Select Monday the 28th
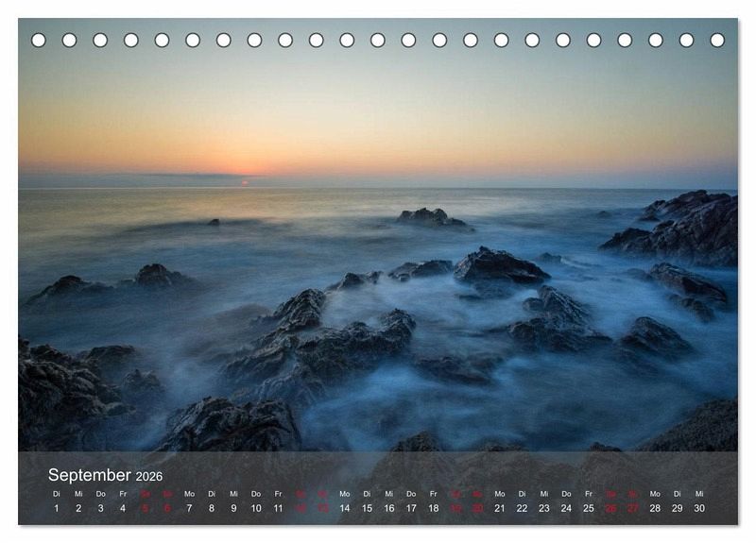Viewport: 756px width, 543px height. (x=655, y=508)
